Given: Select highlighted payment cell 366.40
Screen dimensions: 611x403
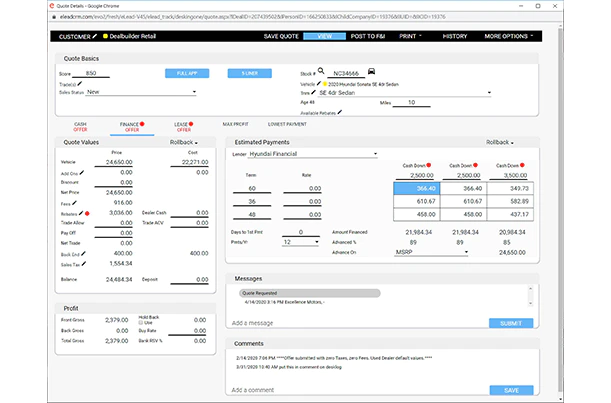Looking at the screenshot, I should point(417,188).
